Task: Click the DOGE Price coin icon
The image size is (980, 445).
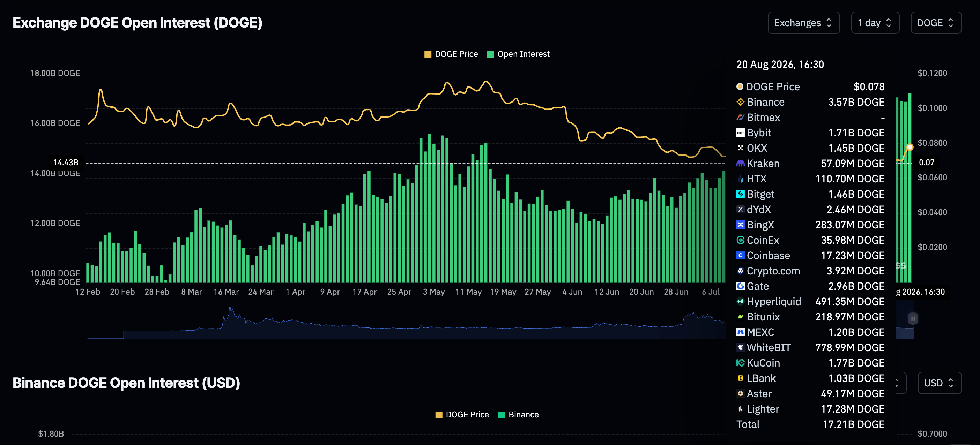Action: pyautogui.click(x=740, y=86)
